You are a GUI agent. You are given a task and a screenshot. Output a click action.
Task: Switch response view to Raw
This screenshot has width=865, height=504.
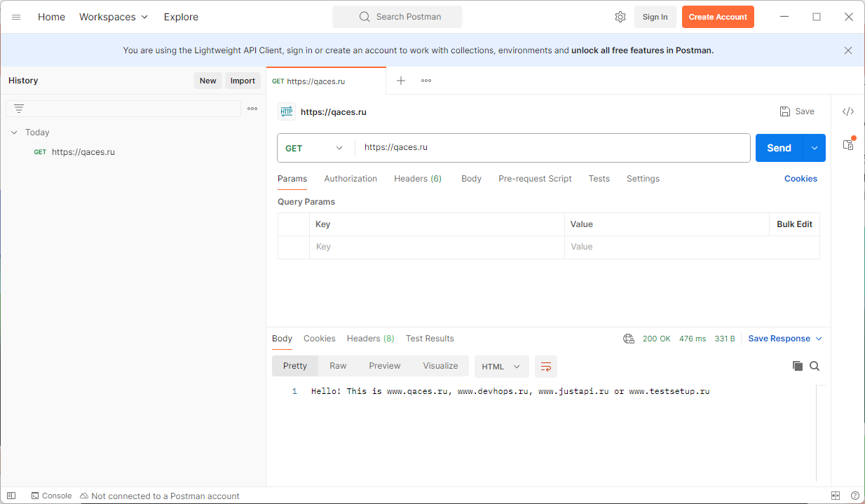[x=338, y=366]
